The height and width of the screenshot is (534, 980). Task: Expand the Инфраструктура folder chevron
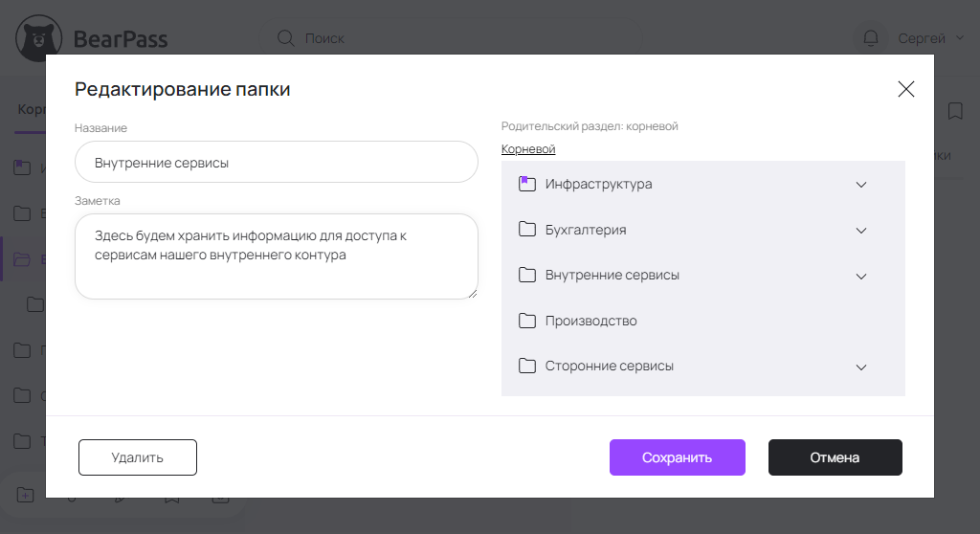click(860, 185)
